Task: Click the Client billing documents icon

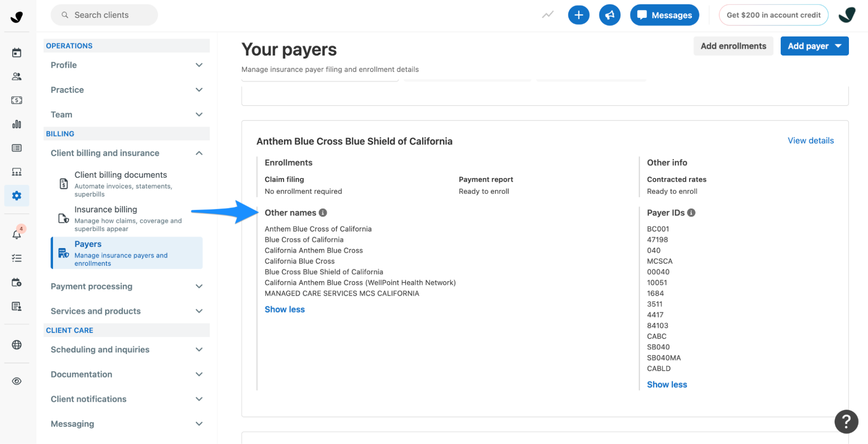Action: (x=63, y=184)
